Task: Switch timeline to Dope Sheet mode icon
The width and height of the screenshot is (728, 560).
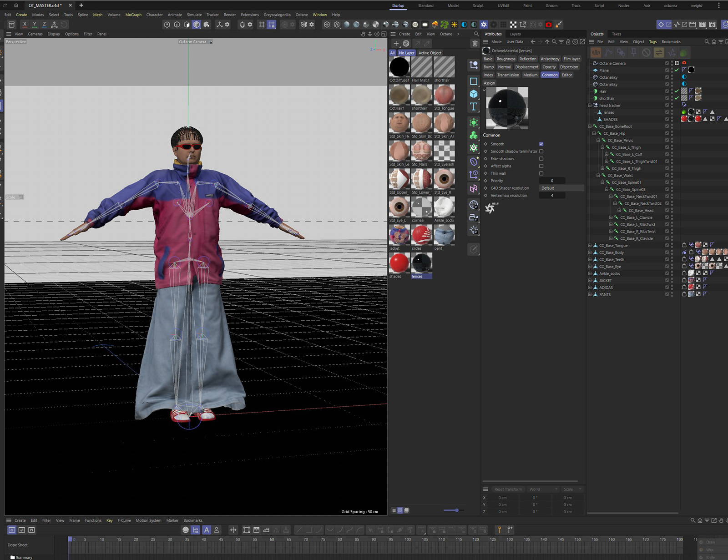Action: (12, 530)
